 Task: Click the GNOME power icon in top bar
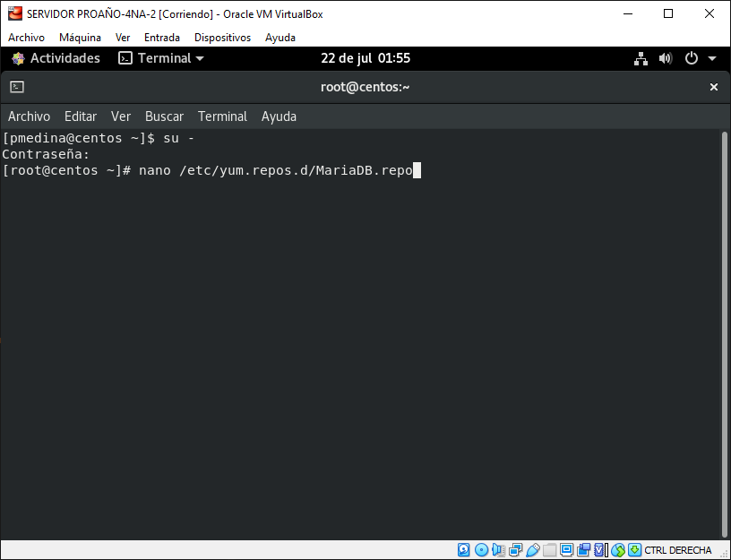[x=692, y=58]
